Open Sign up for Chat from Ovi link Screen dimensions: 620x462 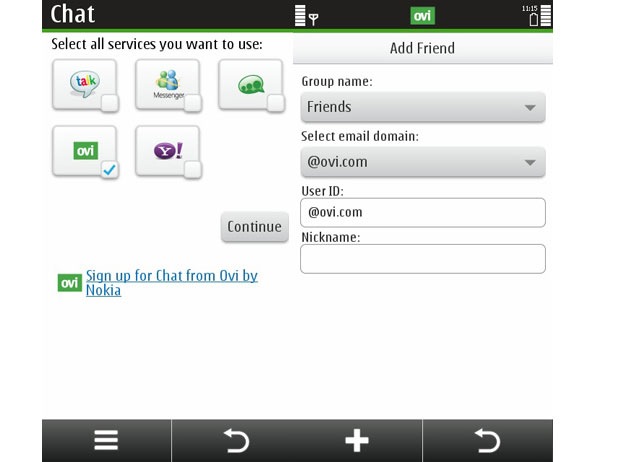(x=172, y=283)
